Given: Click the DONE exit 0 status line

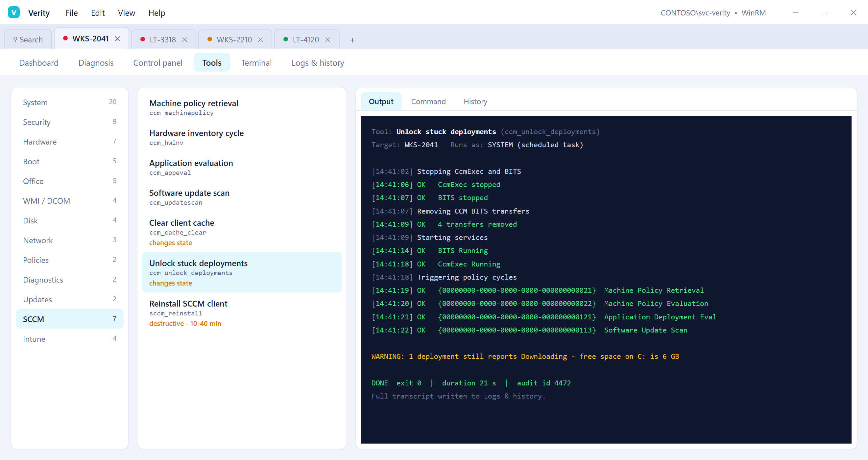Looking at the screenshot, I should 471,383.
